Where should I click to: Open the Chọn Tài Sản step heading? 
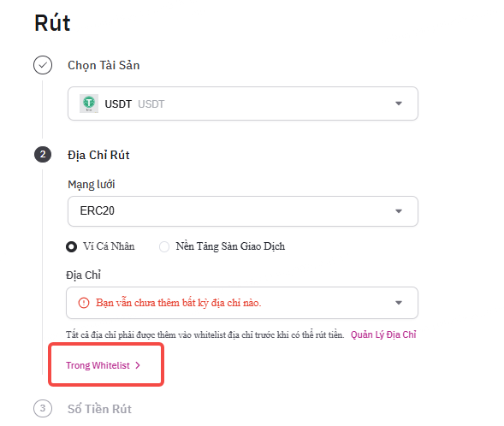click(x=104, y=65)
